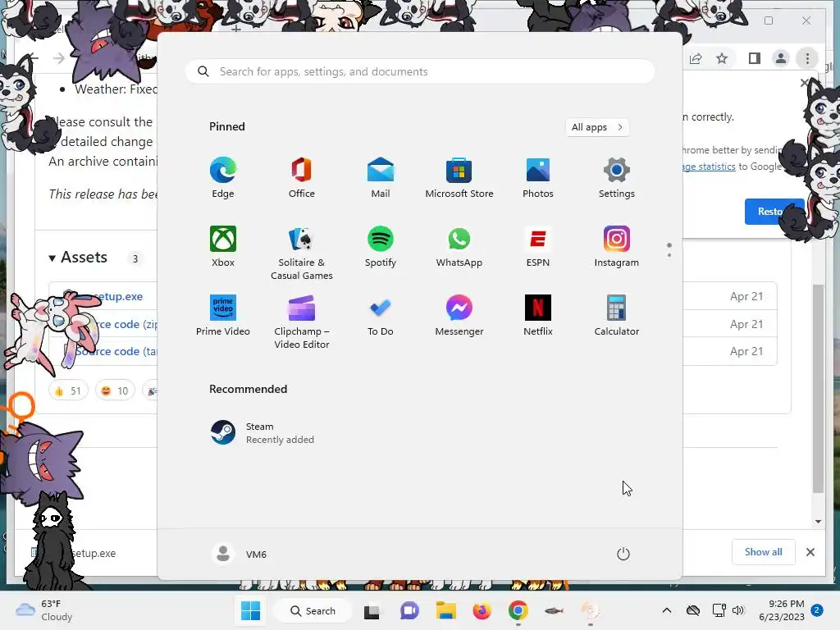
Task: Open Solitaire & Casual Games
Action: coord(302,253)
